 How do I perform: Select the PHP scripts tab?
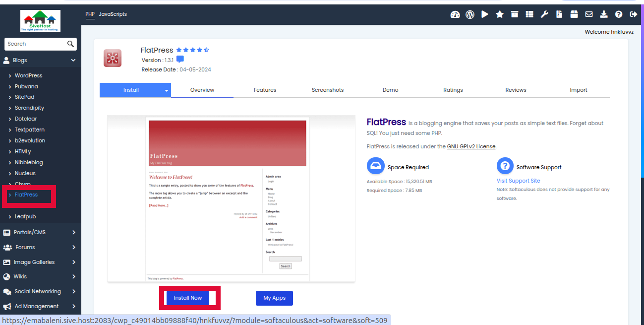pos(90,14)
